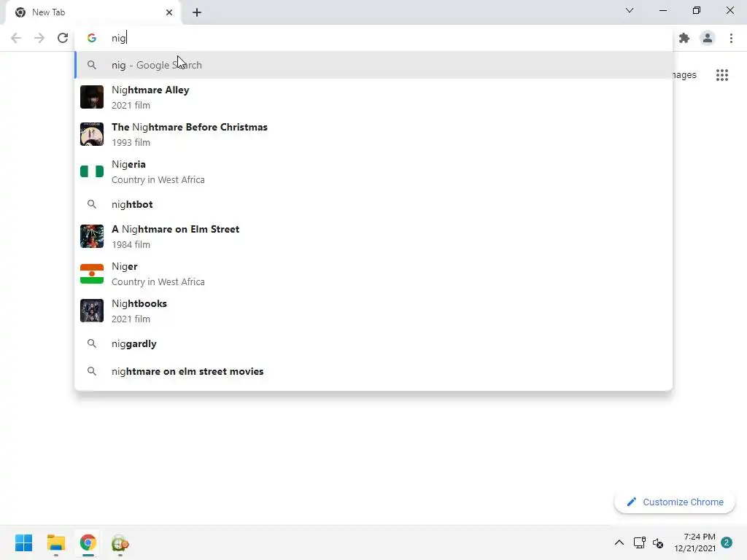Open the notification badge showing 2
This screenshot has height=560, width=747.
pyautogui.click(x=727, y=542)
